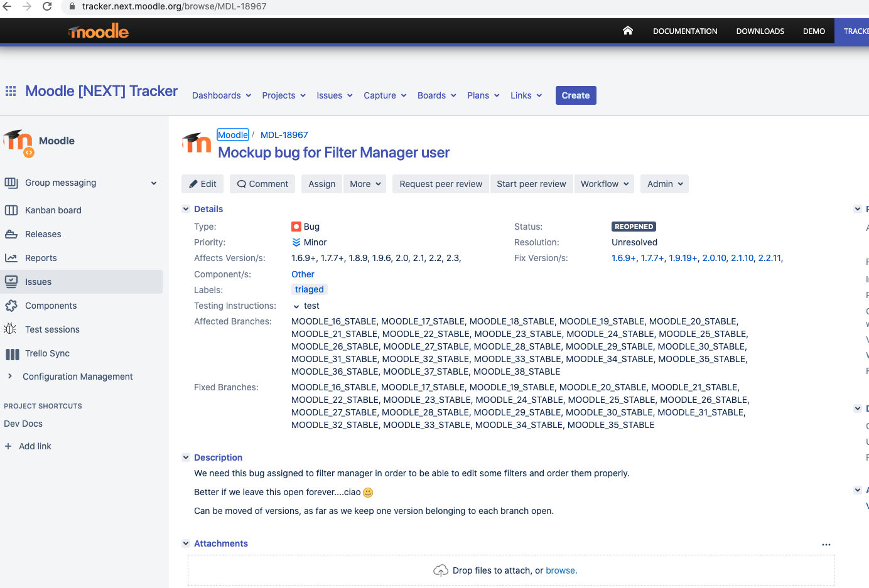
Task: Open Dev Docs project shortcut
Action: pyautogui.click(x=23, y=424)
